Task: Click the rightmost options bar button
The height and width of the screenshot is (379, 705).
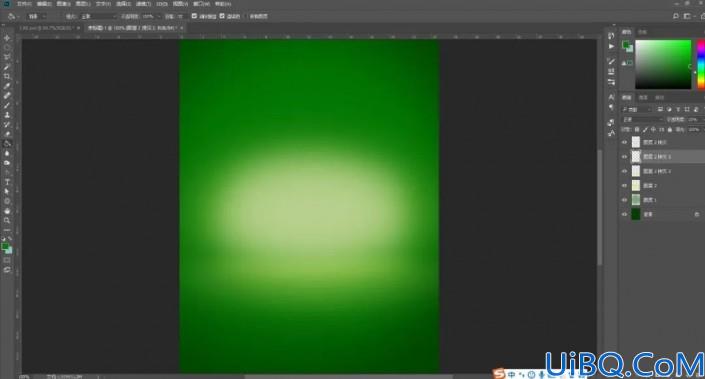Action: click(259, 16)
